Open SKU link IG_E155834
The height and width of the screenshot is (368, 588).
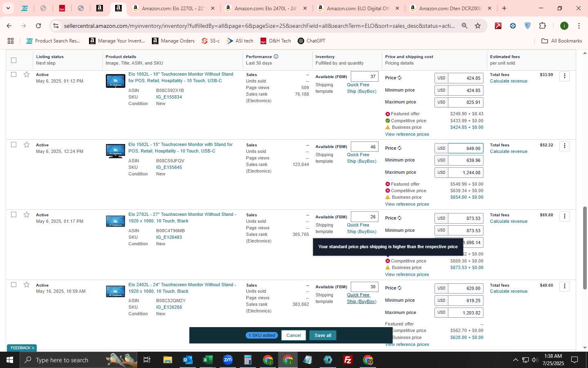point(169,97)
